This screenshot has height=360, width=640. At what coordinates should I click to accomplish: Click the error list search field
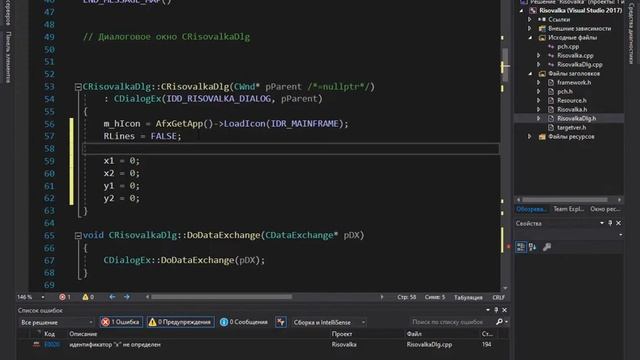tap(451, 322)
